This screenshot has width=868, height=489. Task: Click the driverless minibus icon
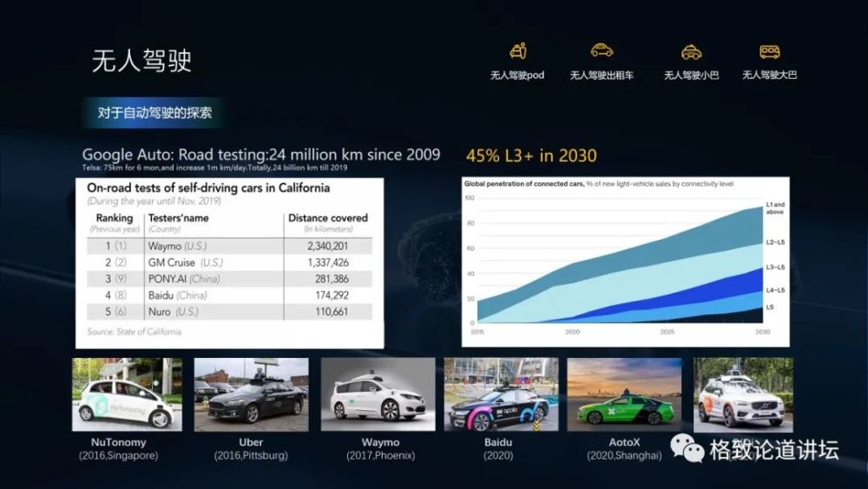tap(692, 52)
